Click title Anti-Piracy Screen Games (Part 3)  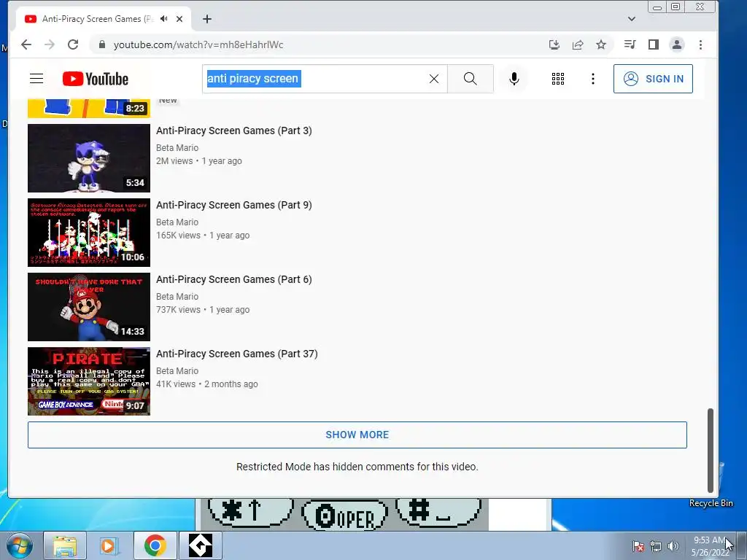click(x=234, y=131)
